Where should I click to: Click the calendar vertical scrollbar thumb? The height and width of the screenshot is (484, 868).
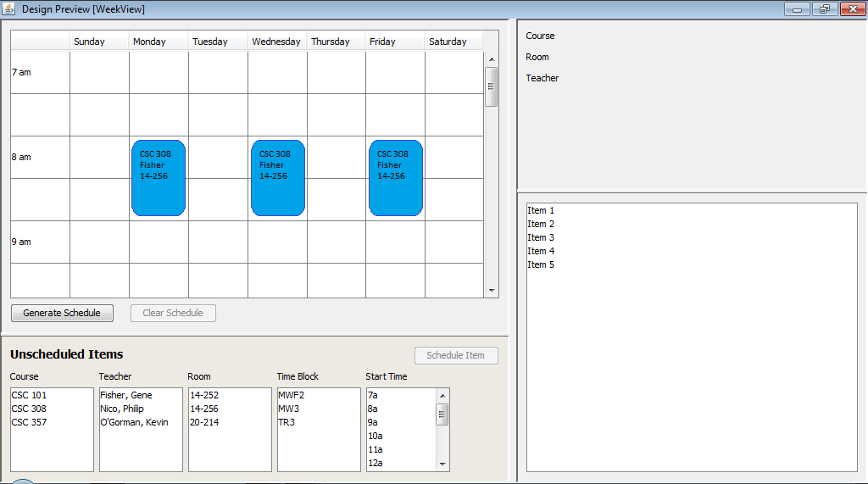[x=491, y=86]
